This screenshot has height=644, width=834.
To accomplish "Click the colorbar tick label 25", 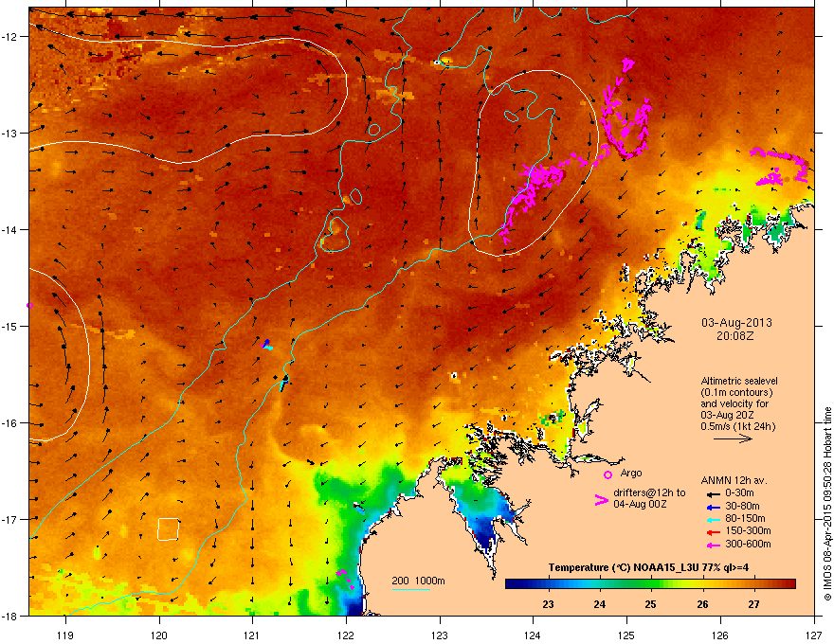I will [x=650, y=604].
